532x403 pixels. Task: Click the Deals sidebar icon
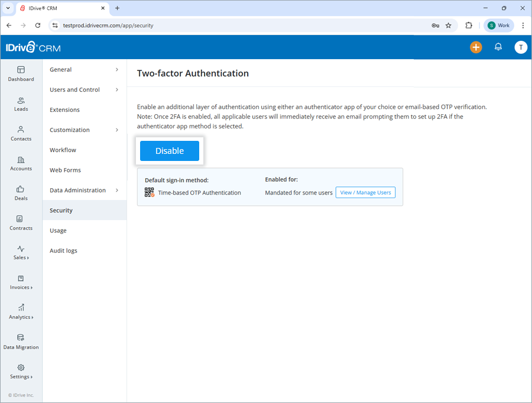[x=21, y=194]
